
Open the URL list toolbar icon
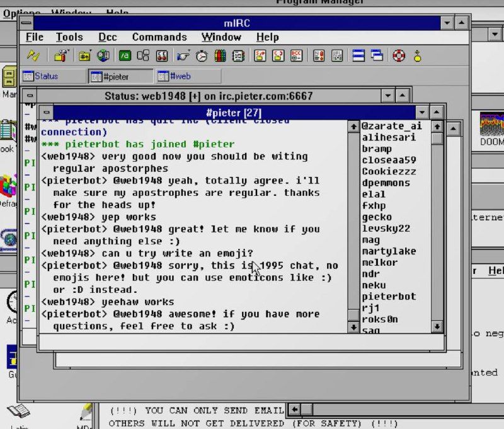coord(337,56)
